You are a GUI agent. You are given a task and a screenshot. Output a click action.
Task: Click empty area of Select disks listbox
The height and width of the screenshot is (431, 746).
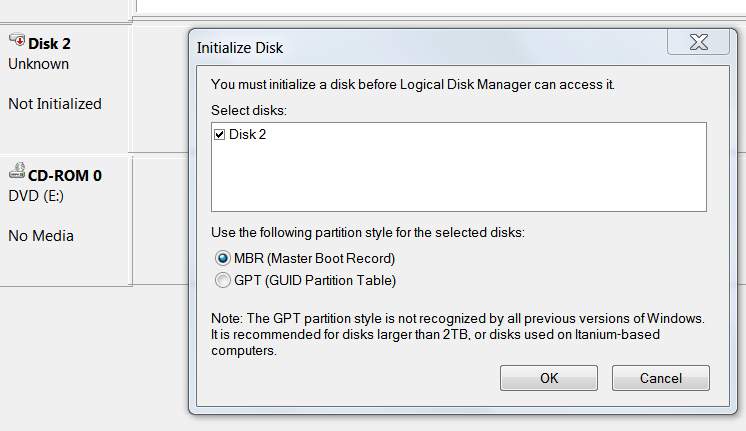(x=459, y=178)
